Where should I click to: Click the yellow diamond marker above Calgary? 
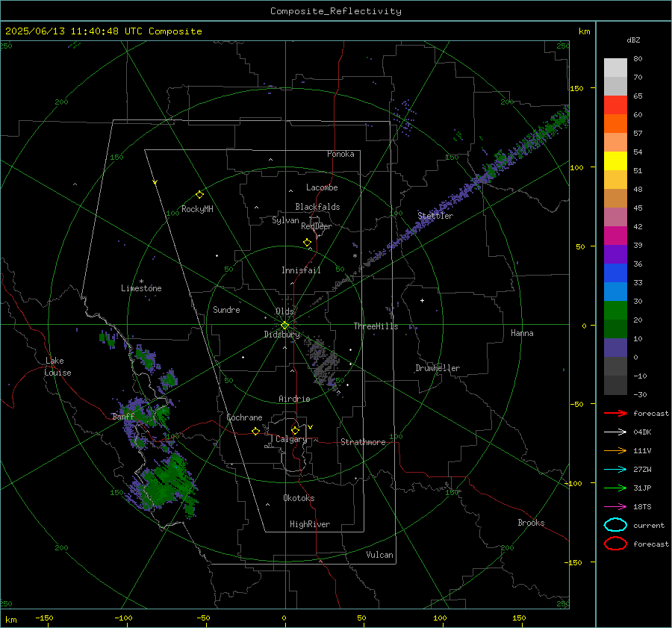pyautogui.click(x=295, y=430)
